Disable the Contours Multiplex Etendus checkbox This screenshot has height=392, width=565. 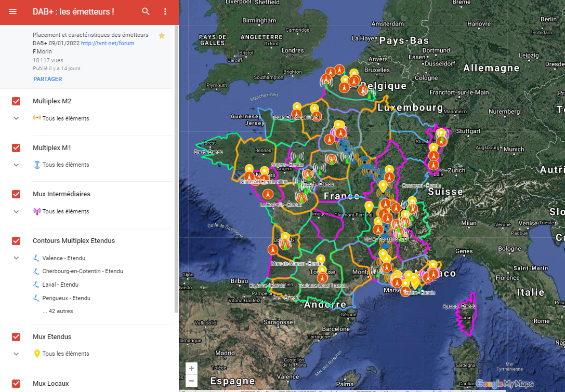tap(16, 241)
